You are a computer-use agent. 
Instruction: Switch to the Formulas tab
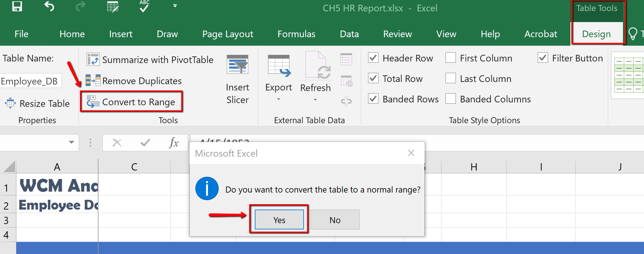pyautogui.click(x=296, y=34)
